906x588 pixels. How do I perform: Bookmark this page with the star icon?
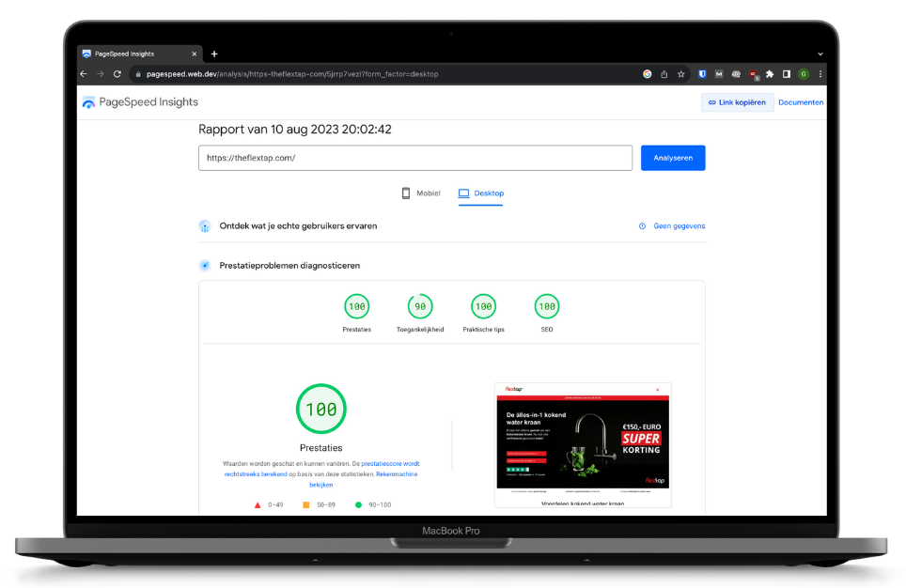[680, 74]
